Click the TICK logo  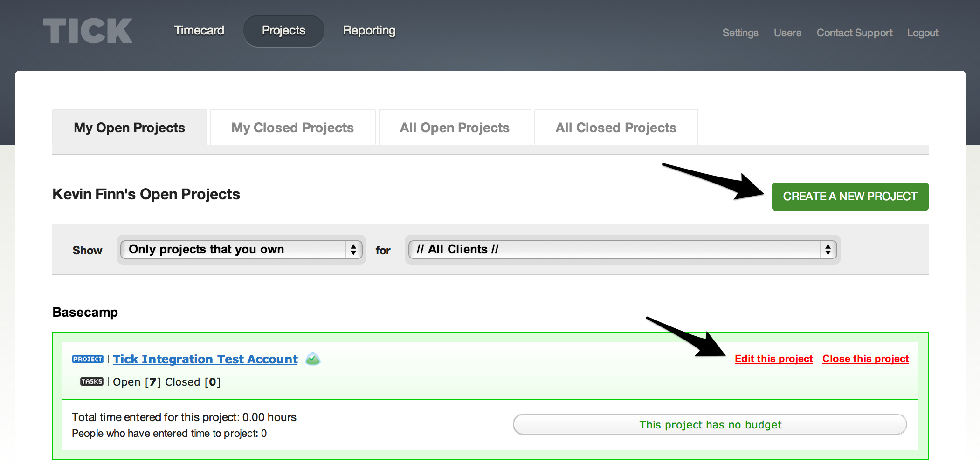click(87, 30)
